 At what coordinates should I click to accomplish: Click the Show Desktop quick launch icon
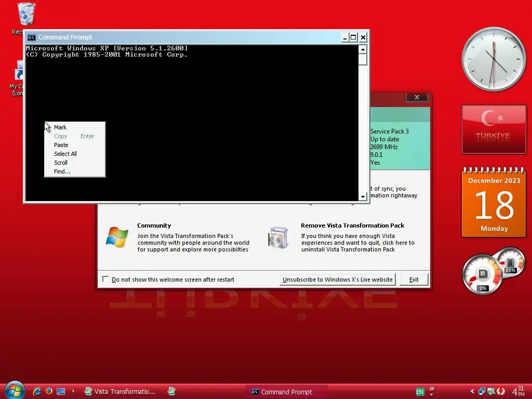61,392
